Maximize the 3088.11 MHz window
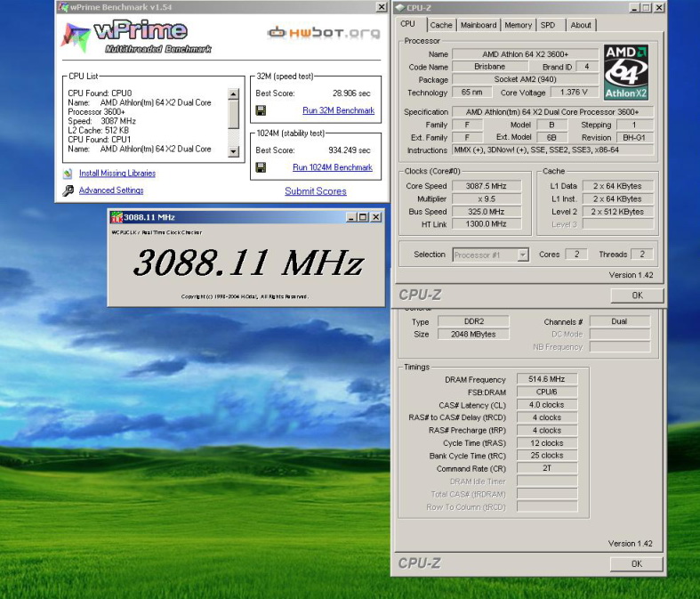 [363, 217]
